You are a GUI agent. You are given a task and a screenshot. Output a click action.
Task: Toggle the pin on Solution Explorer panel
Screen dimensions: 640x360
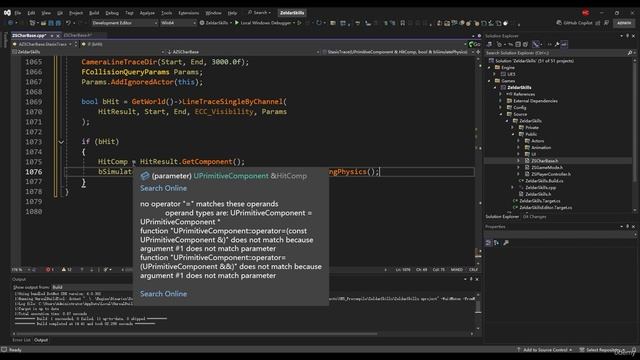(x=628, y=36)
